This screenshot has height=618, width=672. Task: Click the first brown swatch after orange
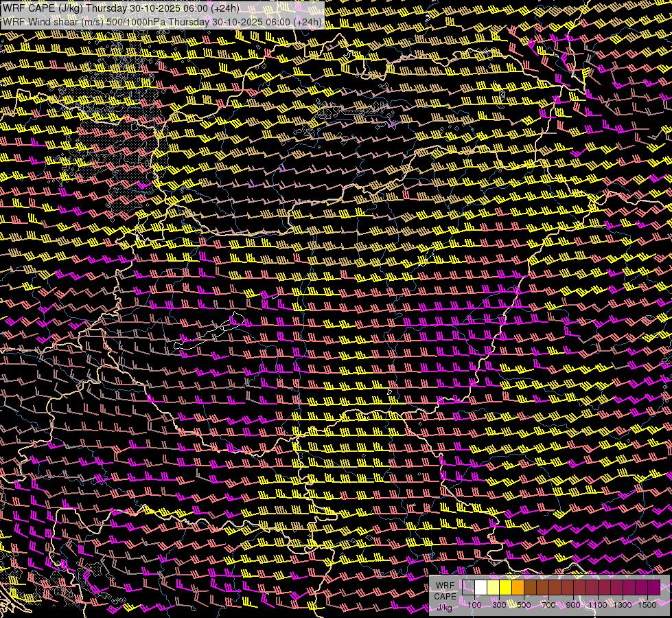coord(530,587)
